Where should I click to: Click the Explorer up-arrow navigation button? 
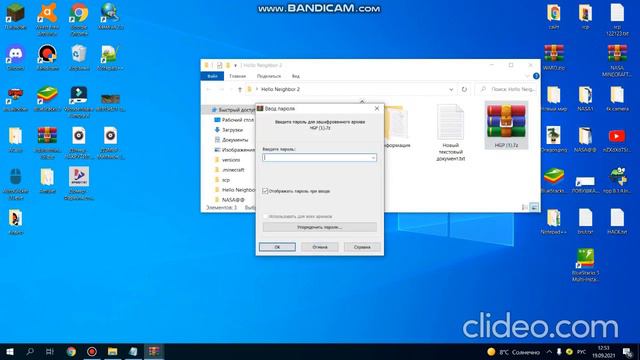pos(240,89)
